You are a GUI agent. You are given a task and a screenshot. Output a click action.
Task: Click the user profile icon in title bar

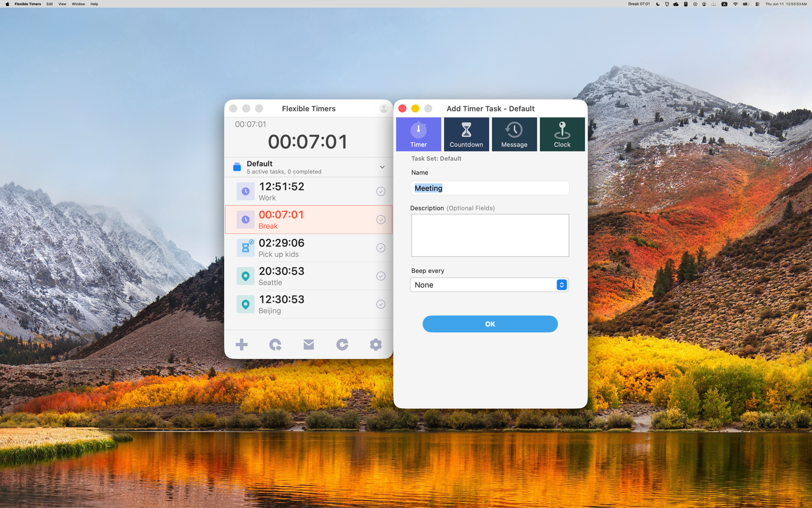pyautogui.click(x=383, y=108)
